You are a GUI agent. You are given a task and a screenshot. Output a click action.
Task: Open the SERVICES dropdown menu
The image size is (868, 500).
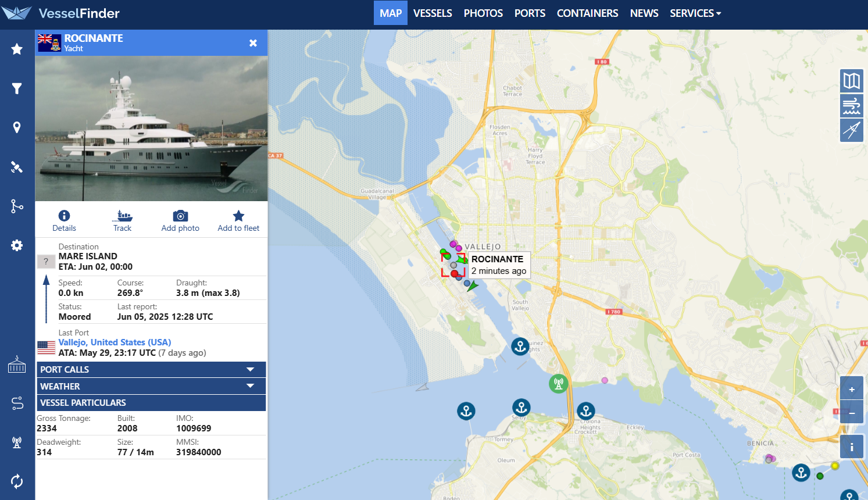[x=695, y=13]
